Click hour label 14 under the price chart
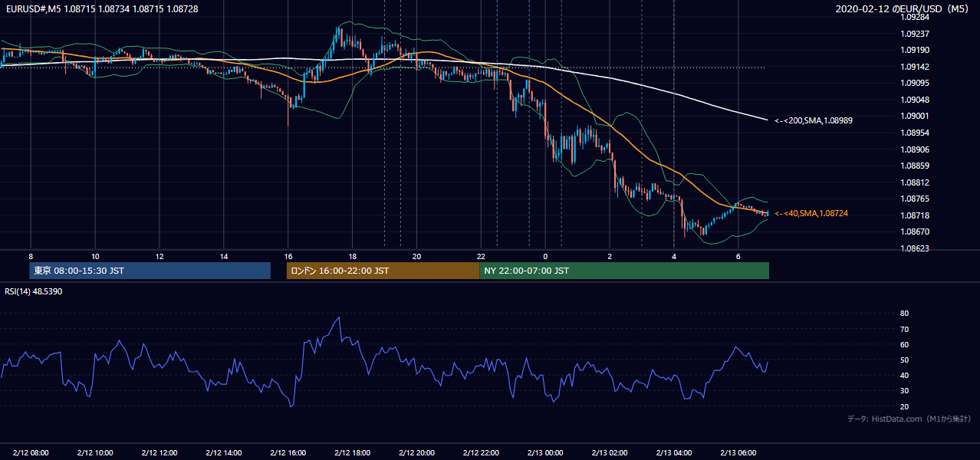The height and width of the screenshot is (460, 980). pos(224,256)
